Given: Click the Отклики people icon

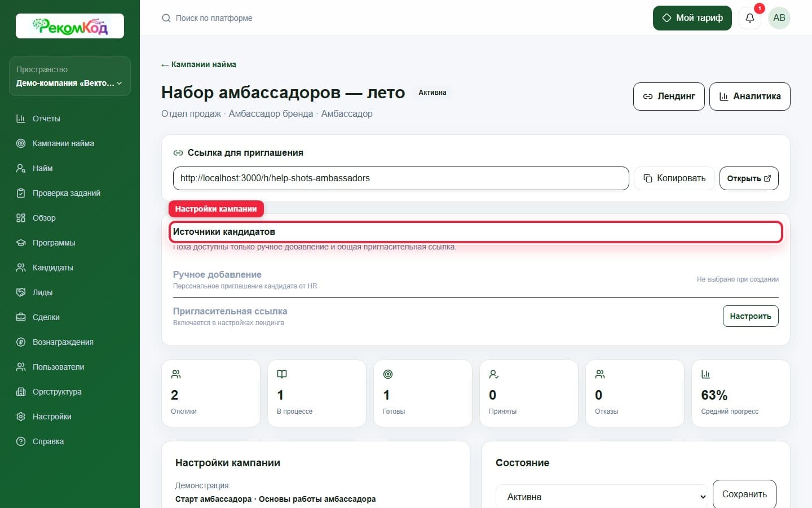Looking at the screenshot, I should 176,374.
